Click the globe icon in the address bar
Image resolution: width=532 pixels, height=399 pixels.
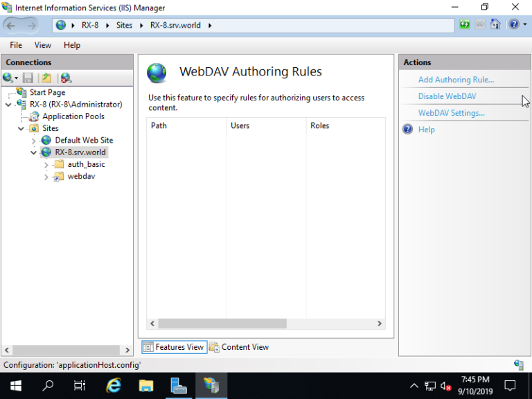pos(61,25)
